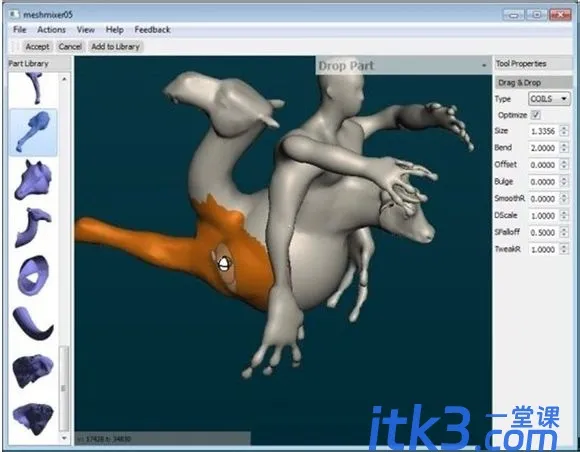This screenshot has width=580, height=452.
Task: Minimize the meshmixer05 window
Action: click(513, 15)
